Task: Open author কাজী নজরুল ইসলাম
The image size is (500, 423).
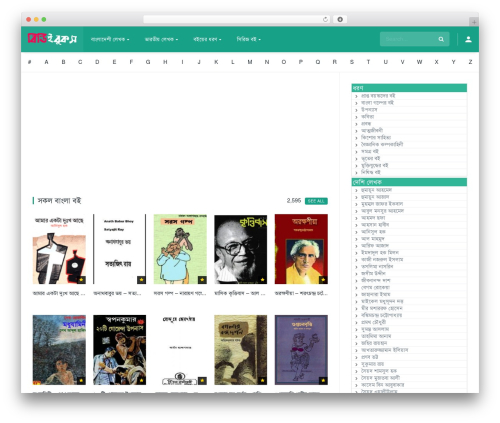Action: click(382, 259)
